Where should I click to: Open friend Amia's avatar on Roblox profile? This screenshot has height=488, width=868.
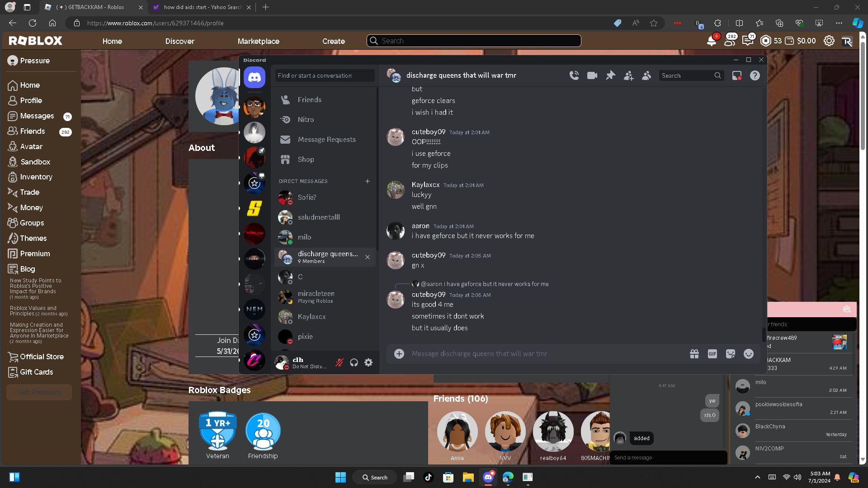pyautogui.click(x=457, y=431)
